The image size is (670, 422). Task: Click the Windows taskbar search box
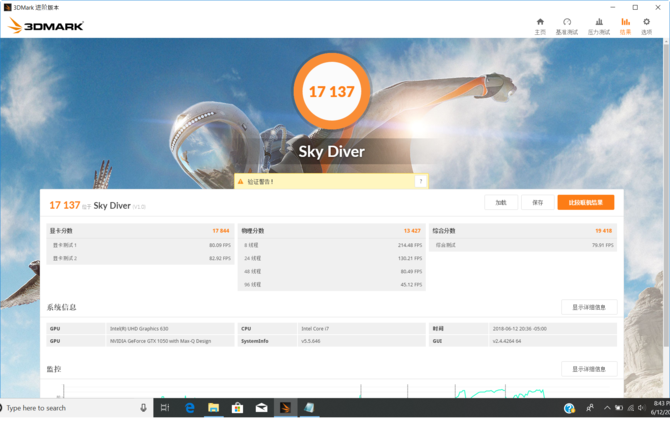(70, 408)
